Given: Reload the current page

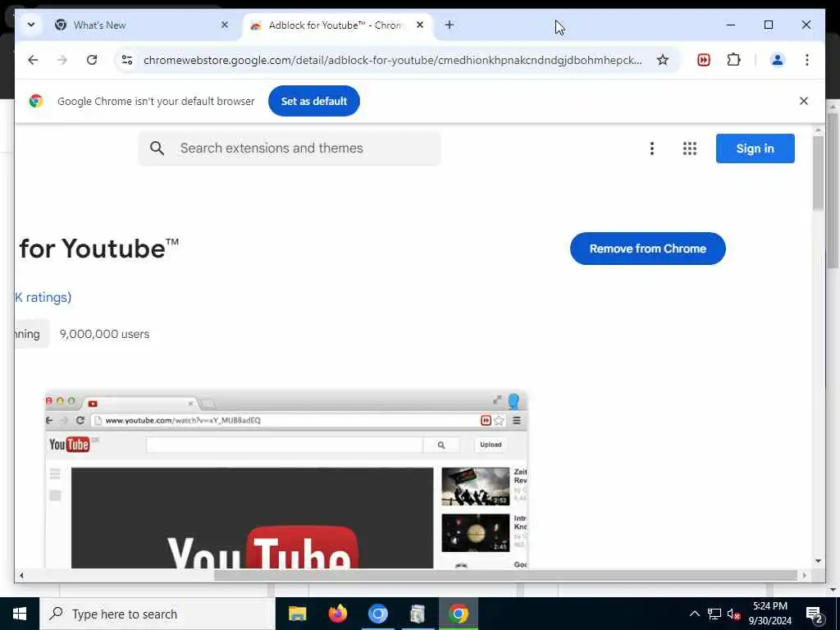Looking at the screenshot, I should [x=92, y=59].
